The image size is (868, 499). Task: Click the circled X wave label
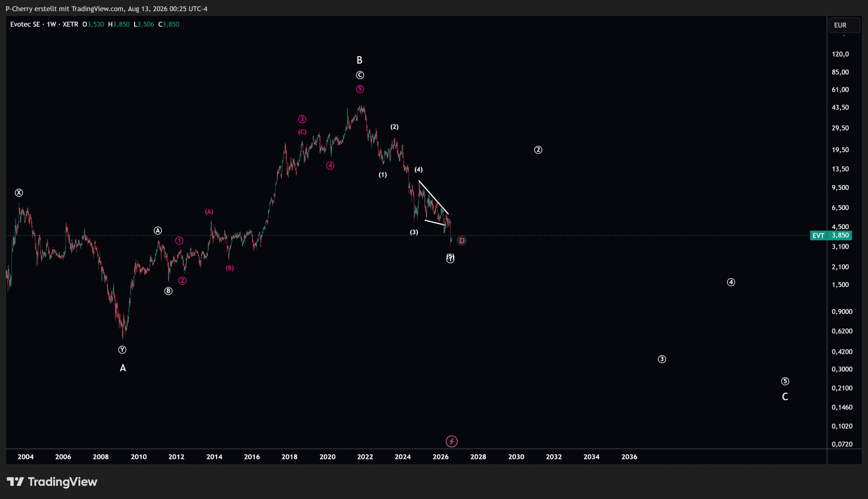tap(19, 193)
